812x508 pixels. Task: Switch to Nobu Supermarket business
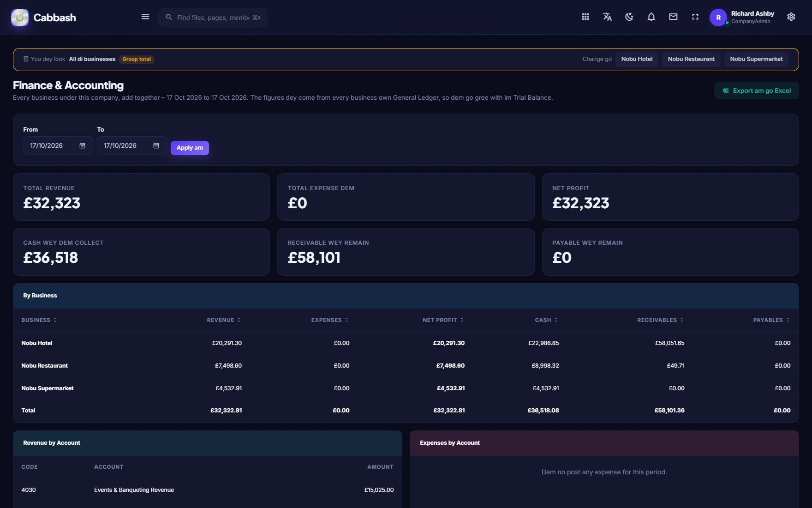tap(756, 59)
